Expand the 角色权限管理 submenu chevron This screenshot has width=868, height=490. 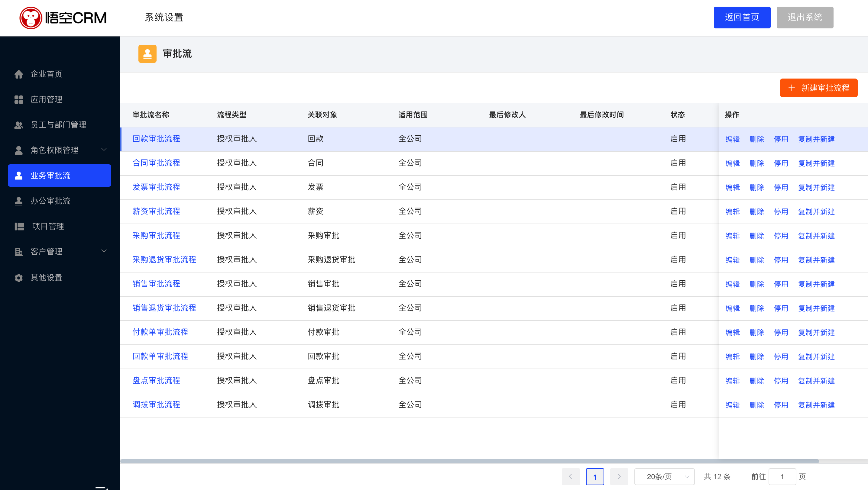pos(104,150)
